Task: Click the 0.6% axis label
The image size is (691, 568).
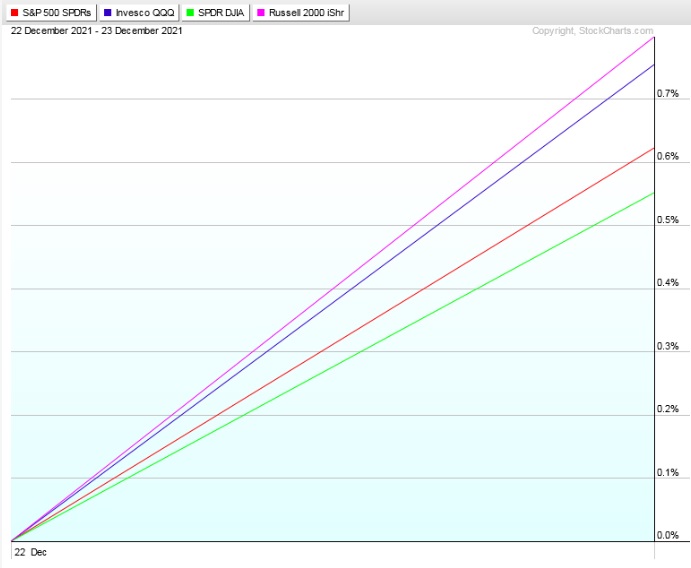Action: pyautogui.click(x=668, y=156)
